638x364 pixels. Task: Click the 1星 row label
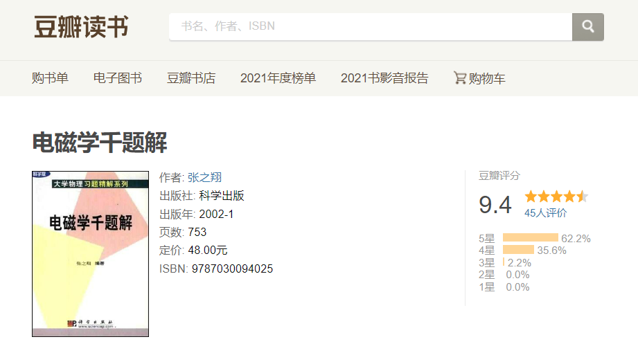point(486,286)
